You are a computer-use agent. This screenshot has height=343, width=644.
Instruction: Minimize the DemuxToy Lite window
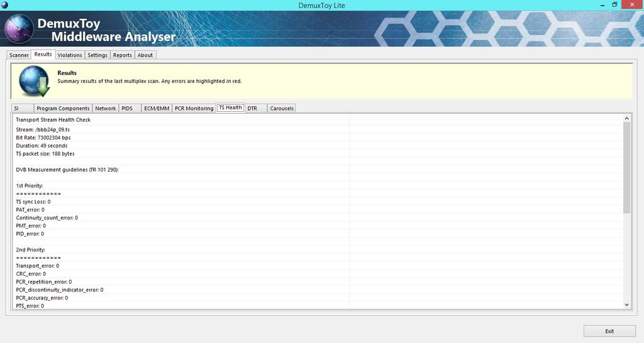[602, 5]
